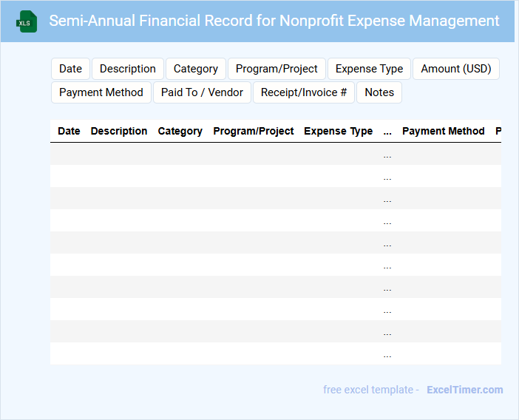
Task: Click the Category field tag
Action: [x=196, y=69]
